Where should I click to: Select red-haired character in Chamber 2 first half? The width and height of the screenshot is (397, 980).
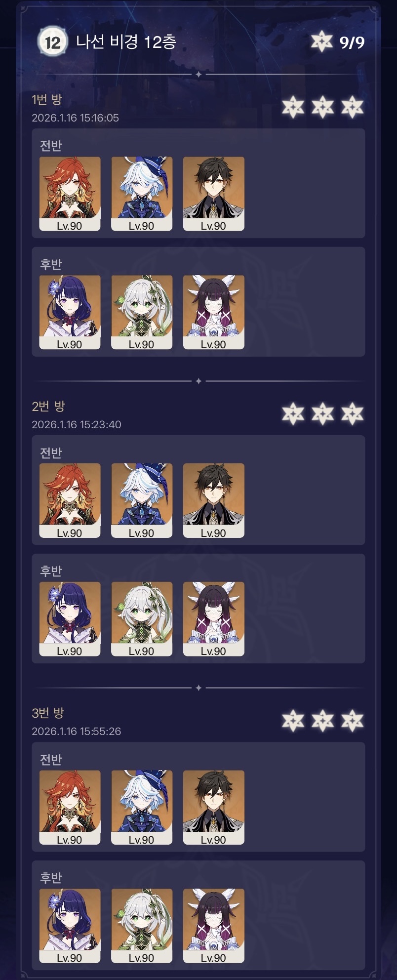70,500
